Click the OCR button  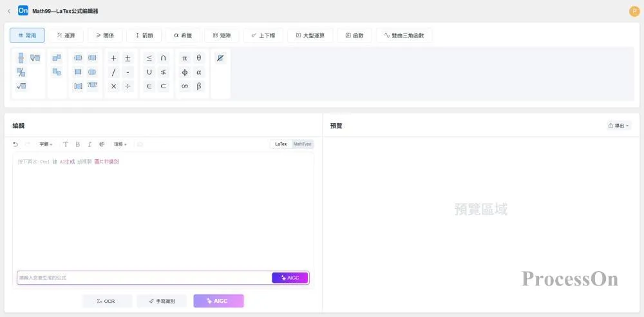coord(107,301)
